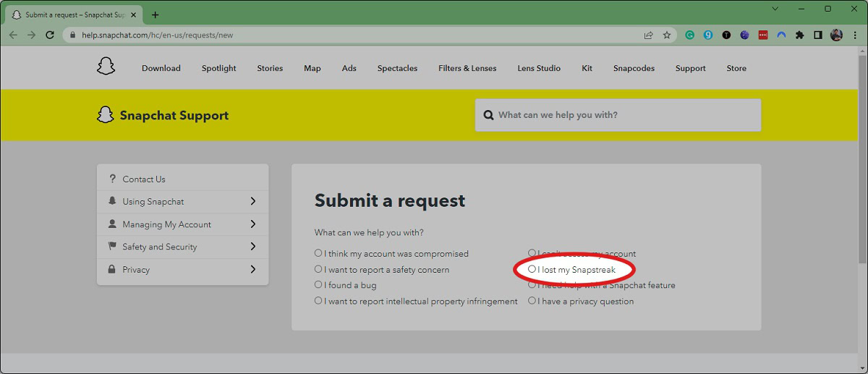
Task: Bookmark this page with the star
Action: (667, 35)
